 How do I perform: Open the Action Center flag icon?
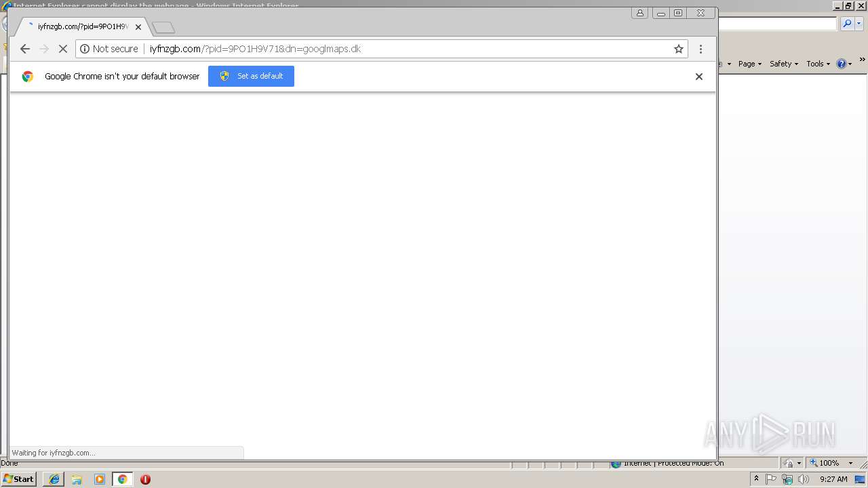pos(771,479)
